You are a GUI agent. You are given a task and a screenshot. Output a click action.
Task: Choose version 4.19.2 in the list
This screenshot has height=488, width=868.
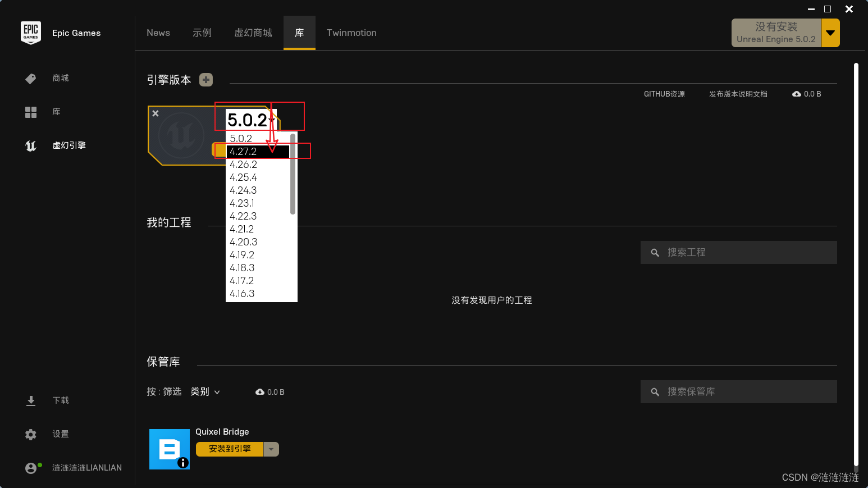pos(258,254)
